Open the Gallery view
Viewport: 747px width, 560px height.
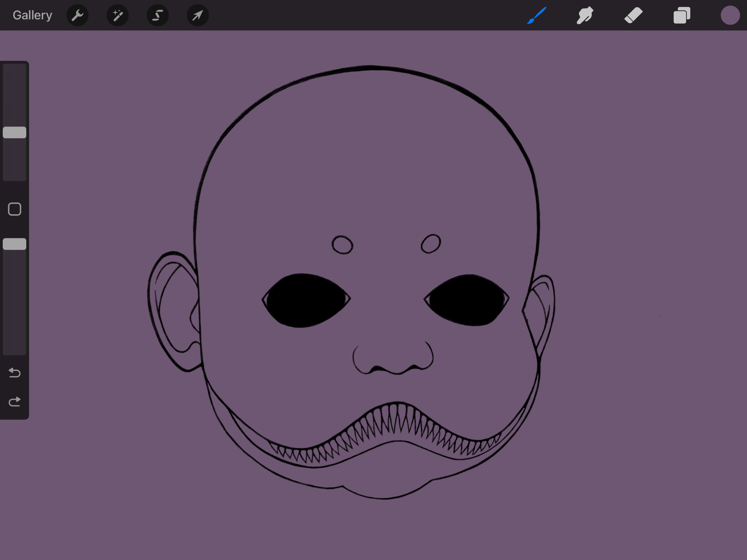click(32, 15)
